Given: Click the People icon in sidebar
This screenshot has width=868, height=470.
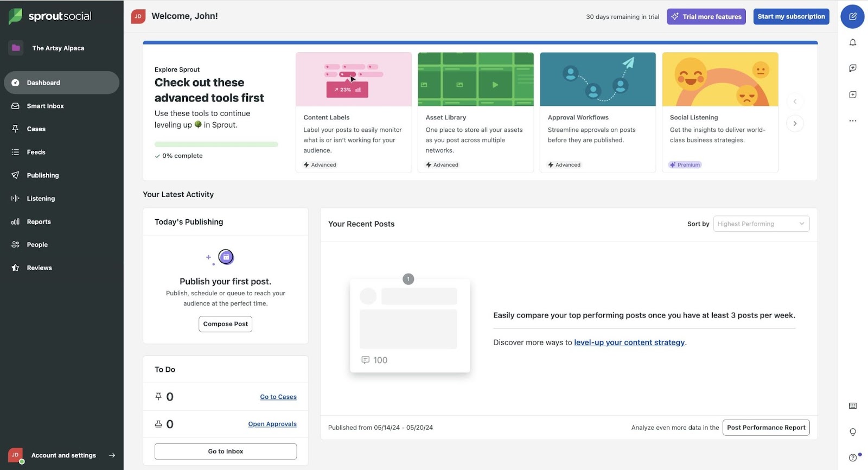Looking at the screenshot, I should click(15, 245).
